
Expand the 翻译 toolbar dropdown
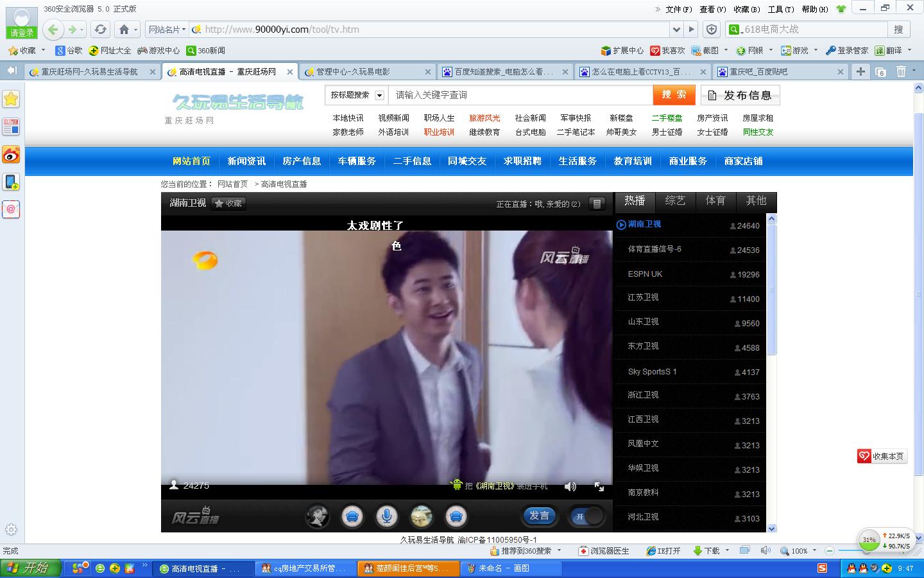point(910,50)
